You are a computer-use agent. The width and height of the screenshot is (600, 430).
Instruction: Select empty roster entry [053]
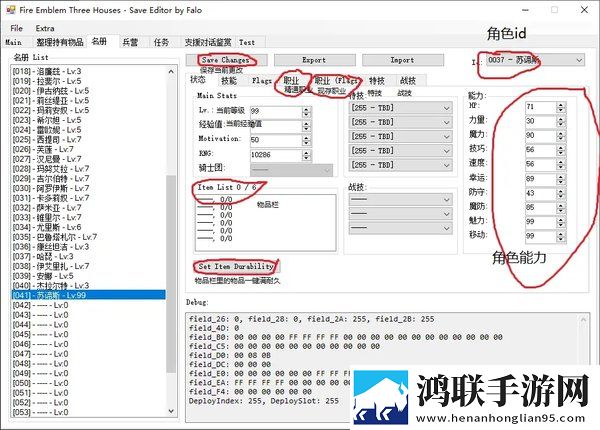click(x=89, y=412)
